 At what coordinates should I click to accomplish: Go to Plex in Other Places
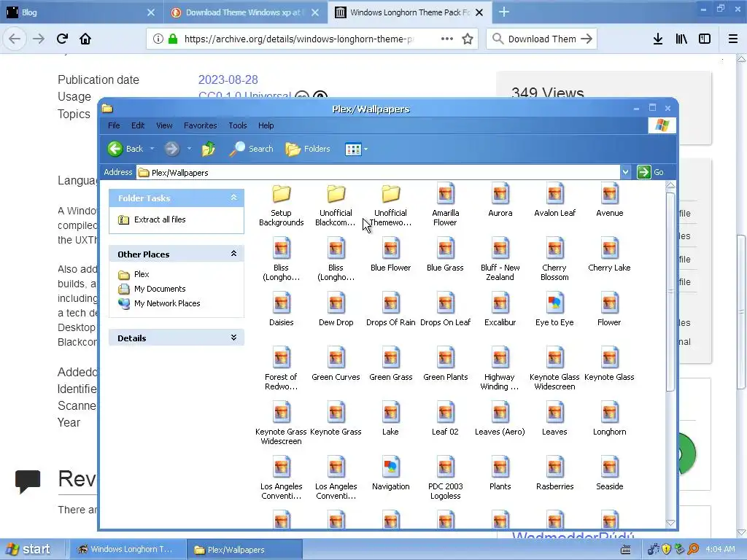pos(134,274)
